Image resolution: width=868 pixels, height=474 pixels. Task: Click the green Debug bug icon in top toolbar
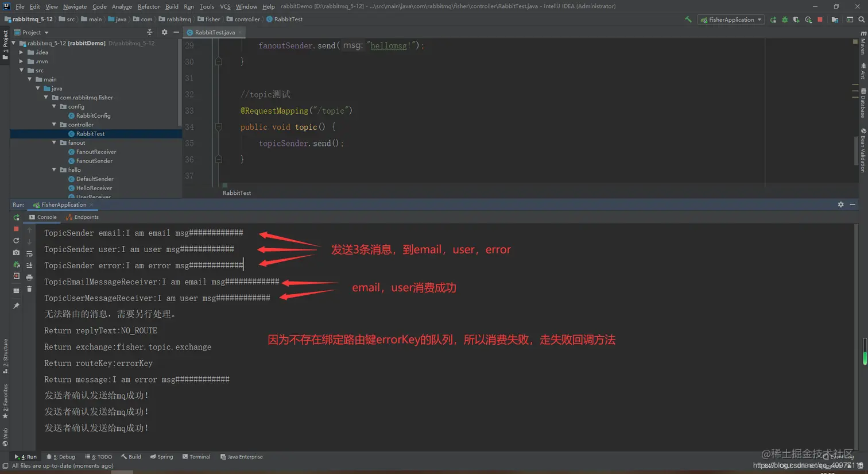pyautogui.click(x=785, y=20)
